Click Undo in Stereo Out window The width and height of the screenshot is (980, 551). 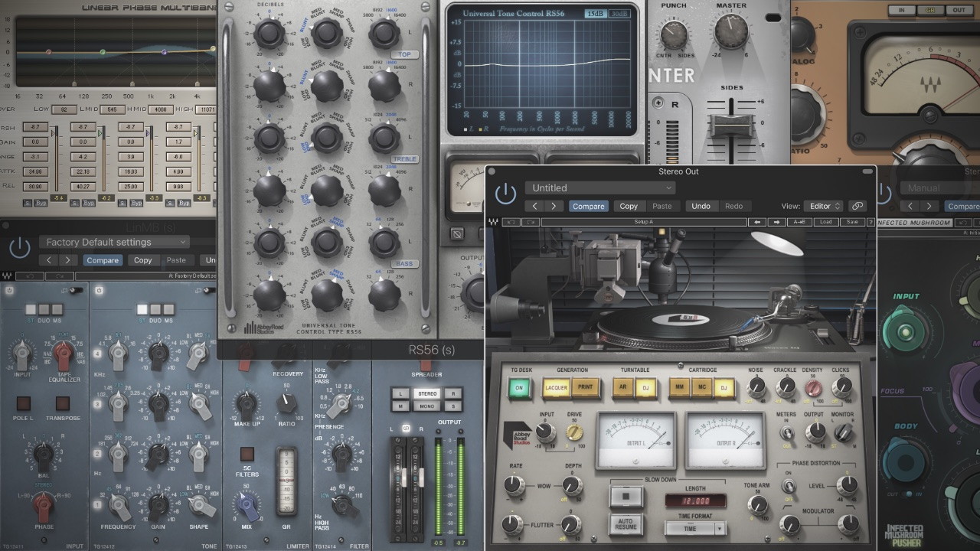coord(701,206)
